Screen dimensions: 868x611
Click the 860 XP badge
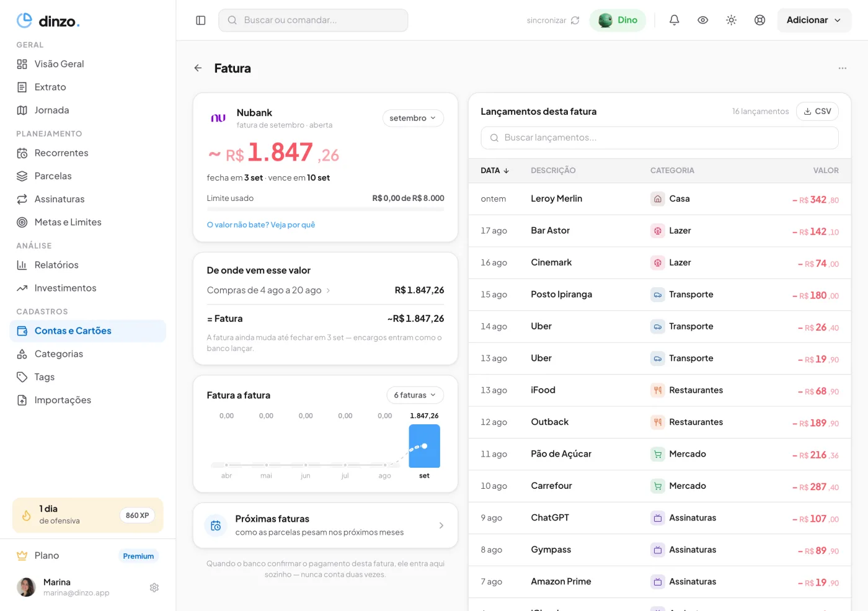click(137, 515)
